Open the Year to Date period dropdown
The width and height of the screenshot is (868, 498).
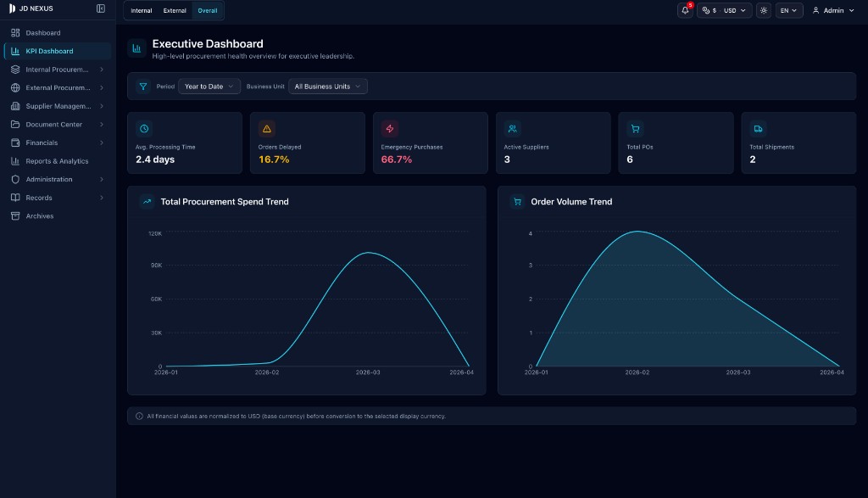(209, 87)
